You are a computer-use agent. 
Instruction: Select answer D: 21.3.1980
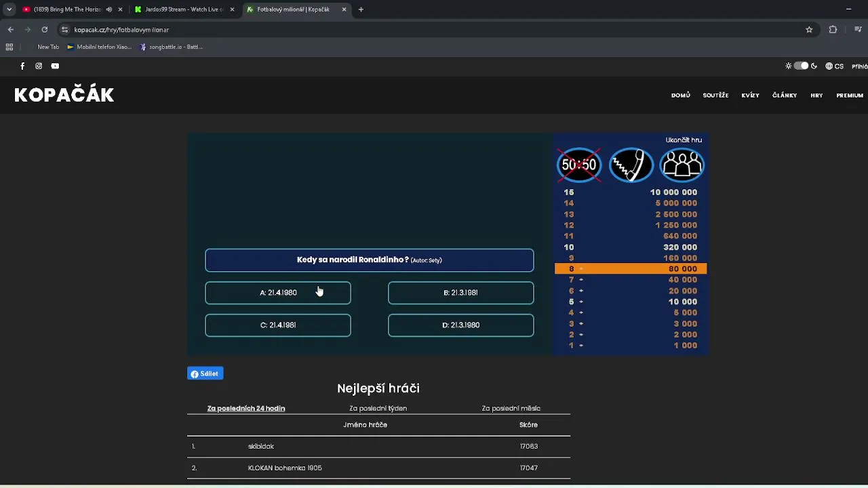[x=460, y=325]
